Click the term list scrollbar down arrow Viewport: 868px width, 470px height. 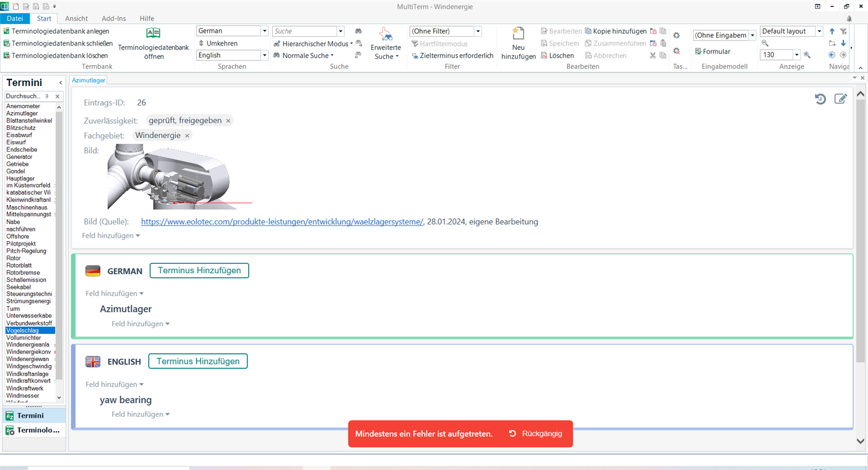click(59, 398)
